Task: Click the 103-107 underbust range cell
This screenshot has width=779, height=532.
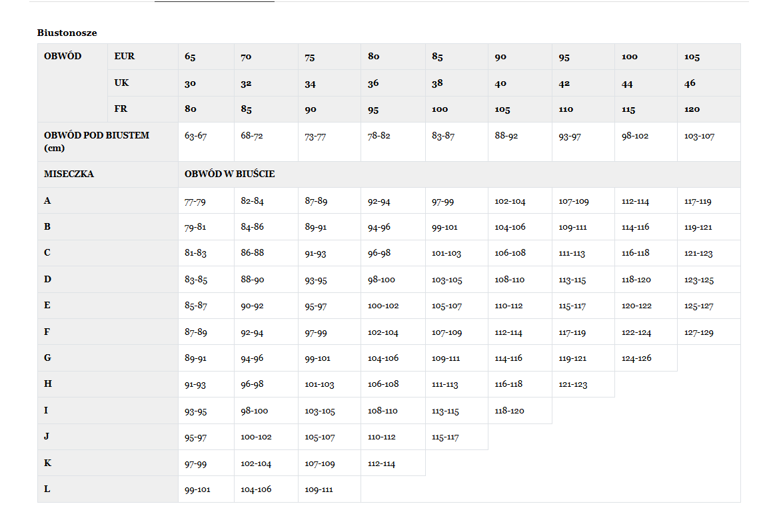Action: pos(699,136)
